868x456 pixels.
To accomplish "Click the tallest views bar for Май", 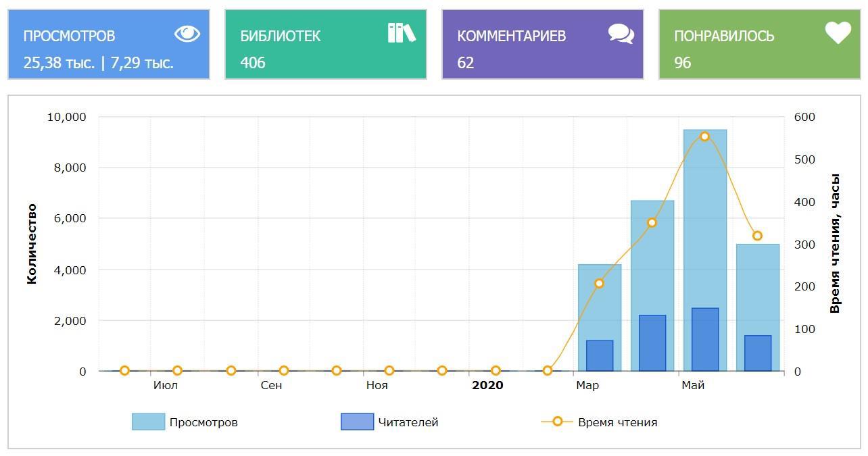I will [705, 216].
